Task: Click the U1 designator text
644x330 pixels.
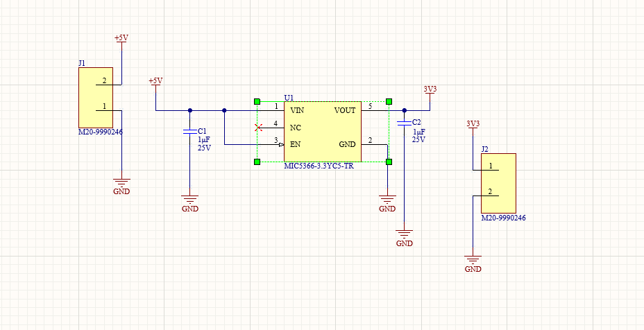Action: point(289,98)
